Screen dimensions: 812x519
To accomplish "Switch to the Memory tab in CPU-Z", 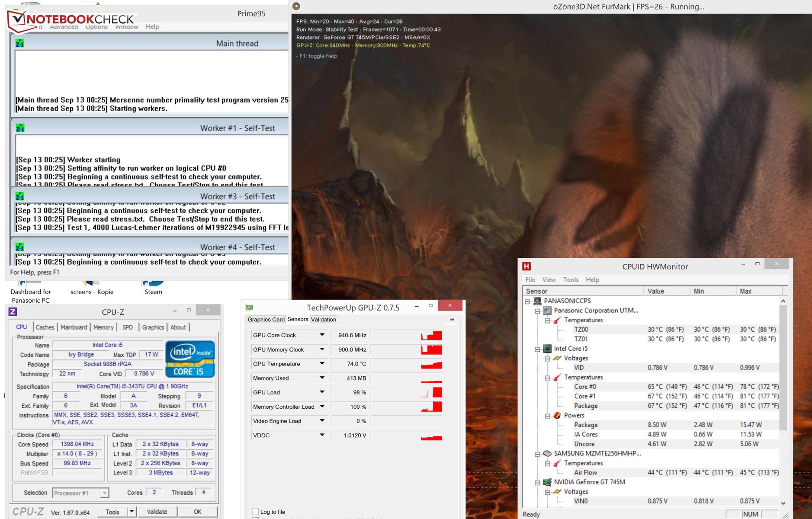I will (103, 327).
